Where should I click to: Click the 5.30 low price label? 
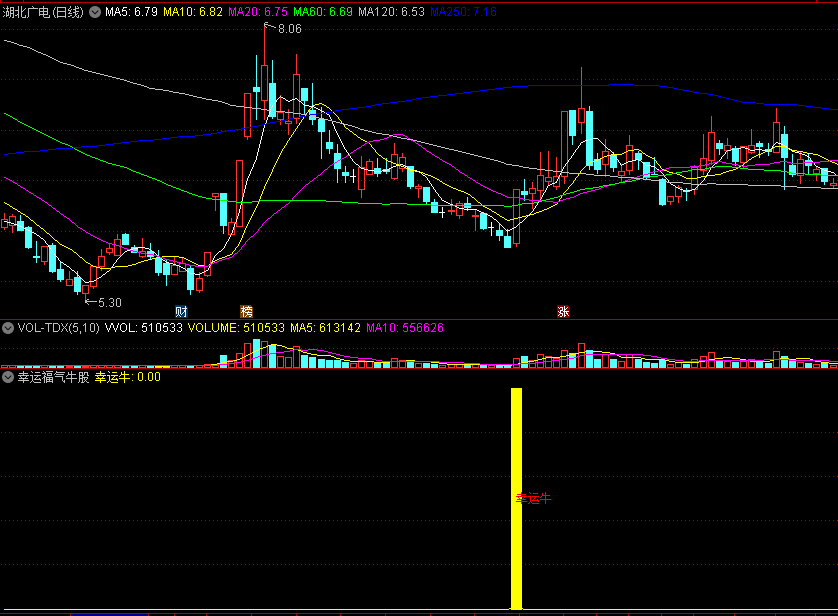[110, 303]
